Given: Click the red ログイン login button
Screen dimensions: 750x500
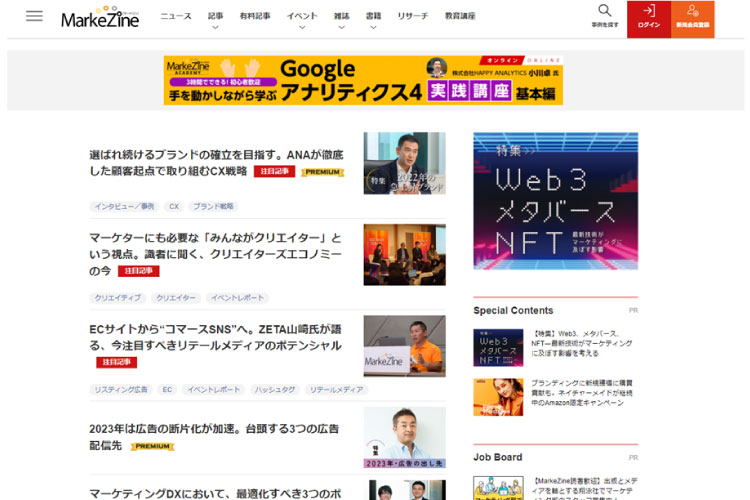Looking at the screenshot, I should click(649, 19).
